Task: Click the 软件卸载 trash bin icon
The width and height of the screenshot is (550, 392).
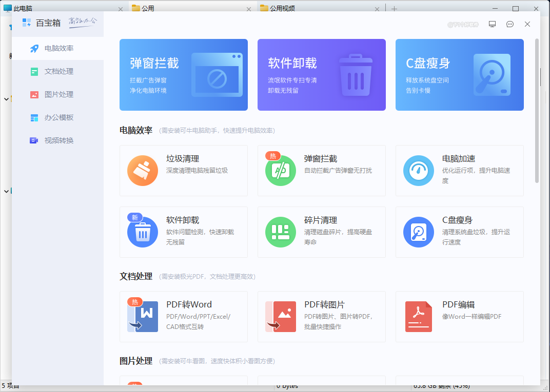Action: click(x=142, y=232)
